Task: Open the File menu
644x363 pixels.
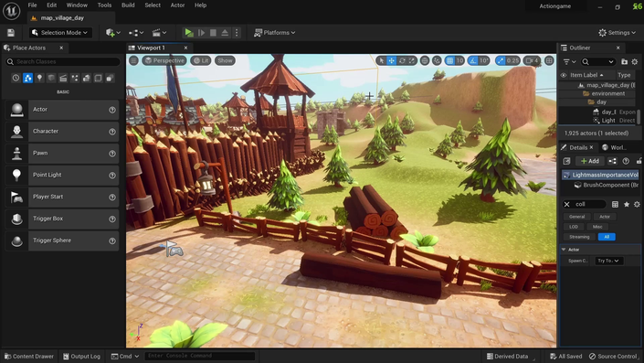Action: [x=33, y=5]
